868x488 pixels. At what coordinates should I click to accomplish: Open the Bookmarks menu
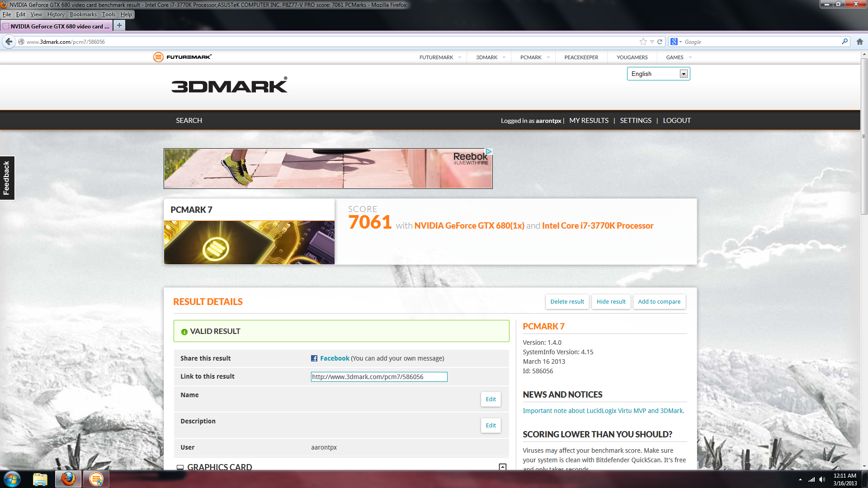click(x=83, y=14)
